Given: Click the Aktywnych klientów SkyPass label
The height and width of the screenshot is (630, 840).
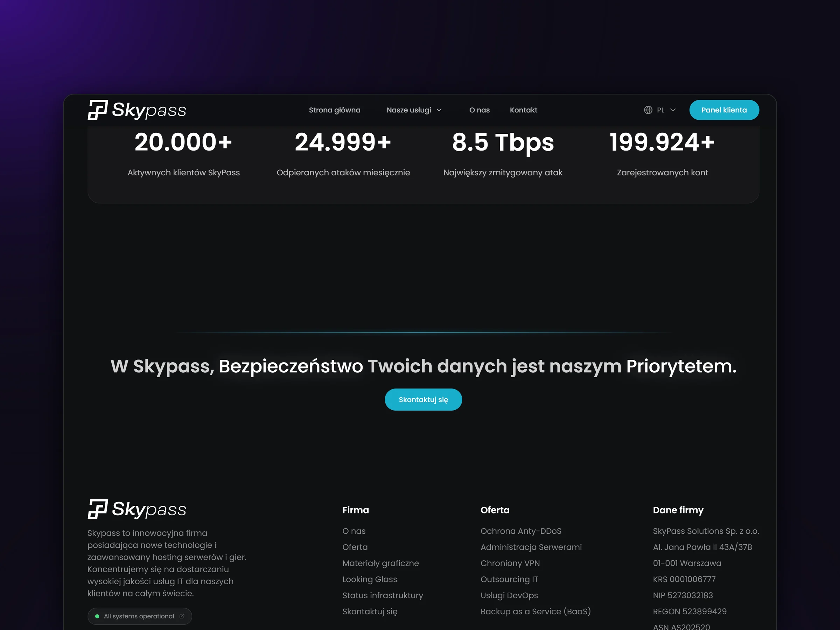Looking at the screenshot, I should point(183,173).
